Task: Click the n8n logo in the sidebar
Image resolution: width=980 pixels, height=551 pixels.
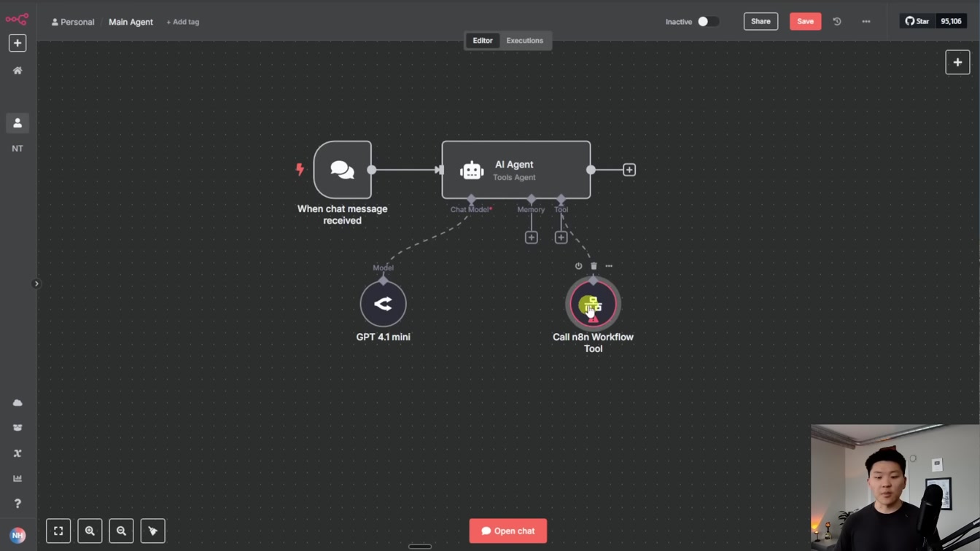Action: click(17, 19)
